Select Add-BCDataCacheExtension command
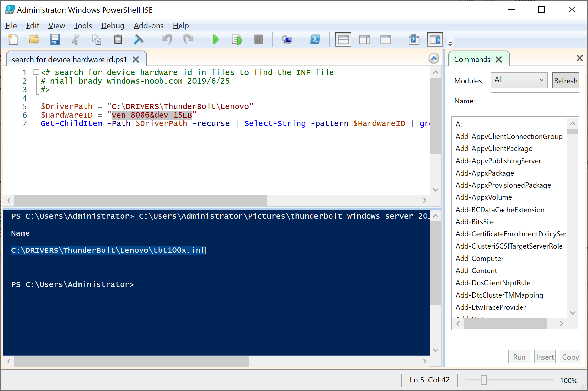 pyautogui.click(x=500, y=210)
